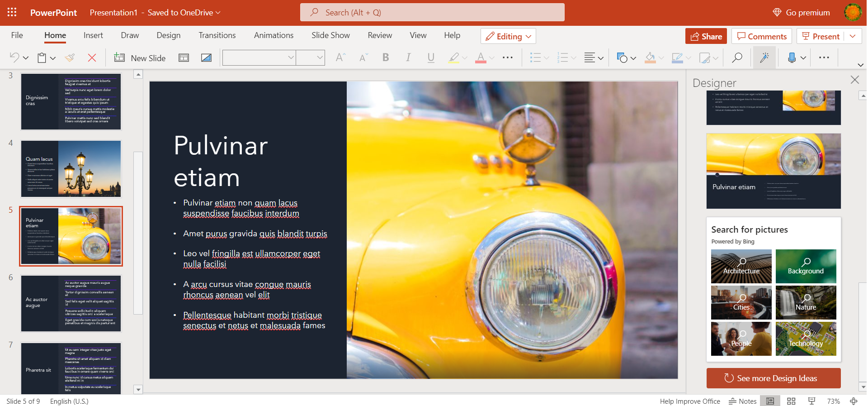Open the font name combo box
868x406 pixels.
click(x=259, y=58)
